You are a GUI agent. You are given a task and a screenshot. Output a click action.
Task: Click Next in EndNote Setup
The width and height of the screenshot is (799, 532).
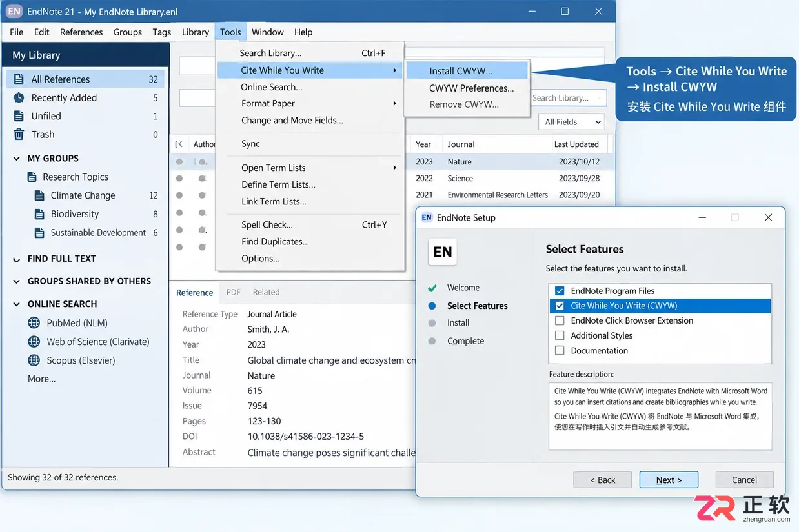pos(669,480)
